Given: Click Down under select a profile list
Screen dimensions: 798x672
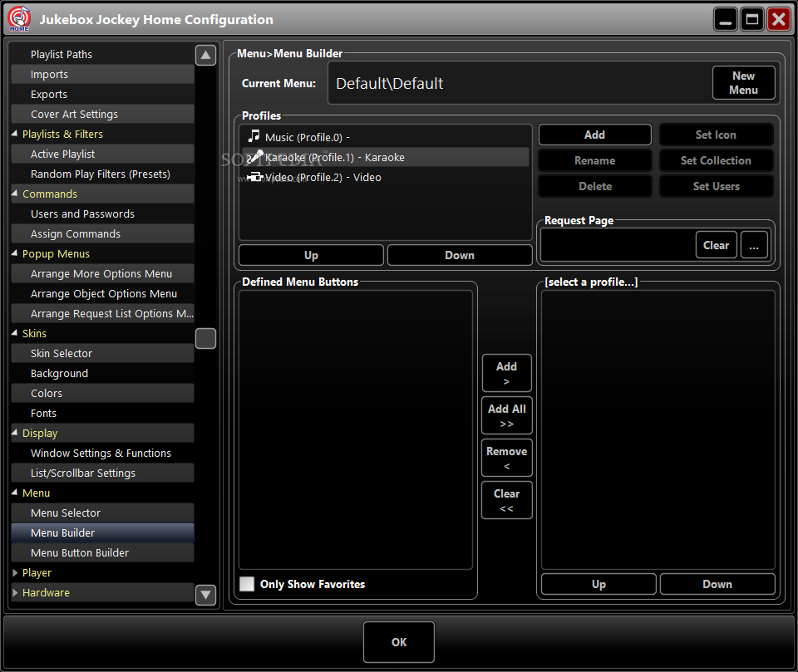Looking at the screenshot, I should 717,584.
